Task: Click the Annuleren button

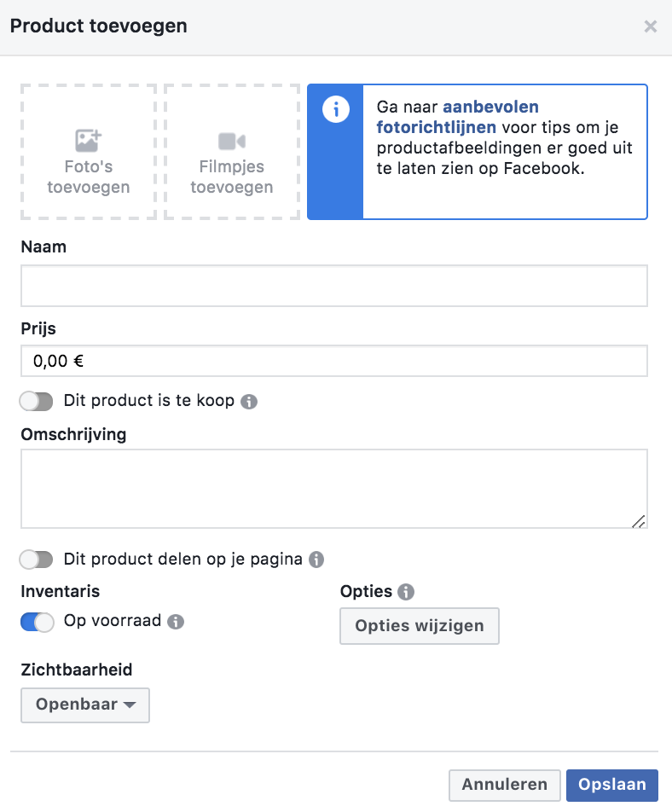Action: [504, 785]
